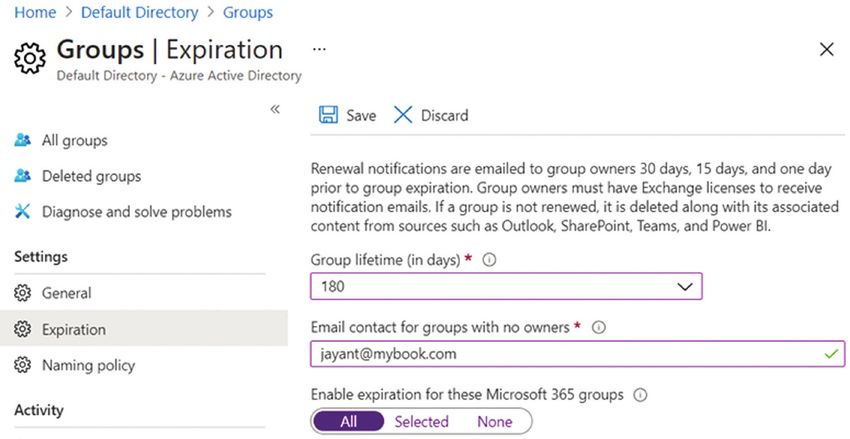Click the email contact input field
850x439 pixels.
click(577, 354)
